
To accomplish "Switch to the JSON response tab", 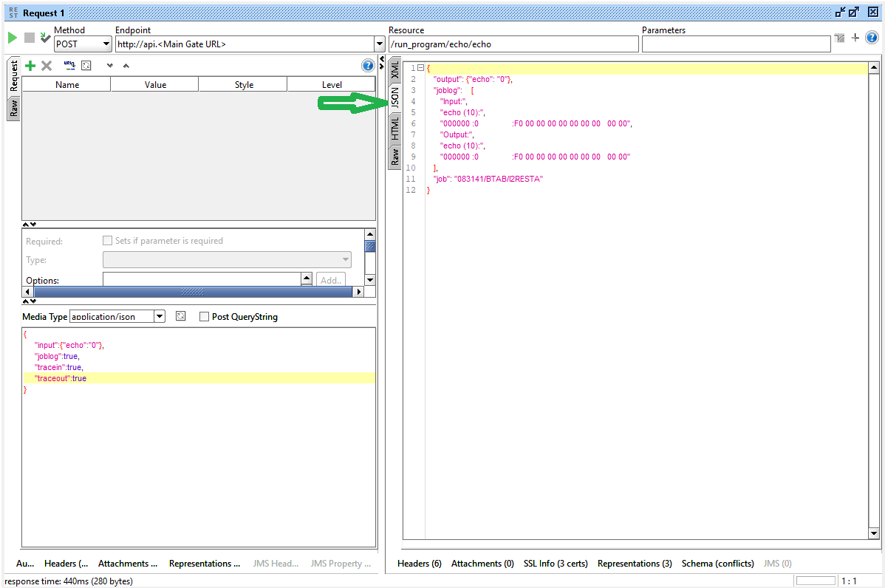I will tap(395, 98).
